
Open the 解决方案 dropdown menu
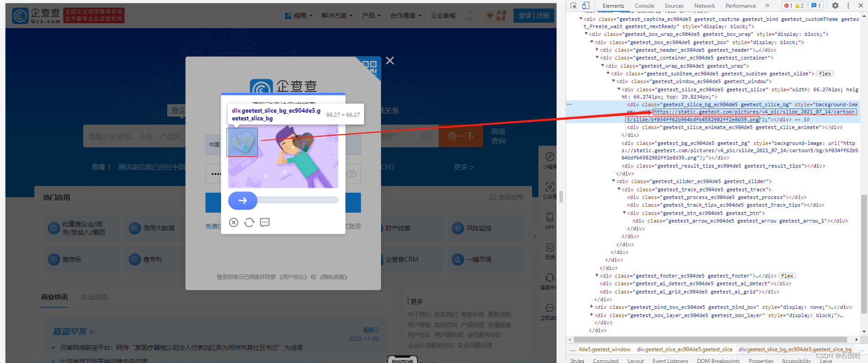(337, 15)
